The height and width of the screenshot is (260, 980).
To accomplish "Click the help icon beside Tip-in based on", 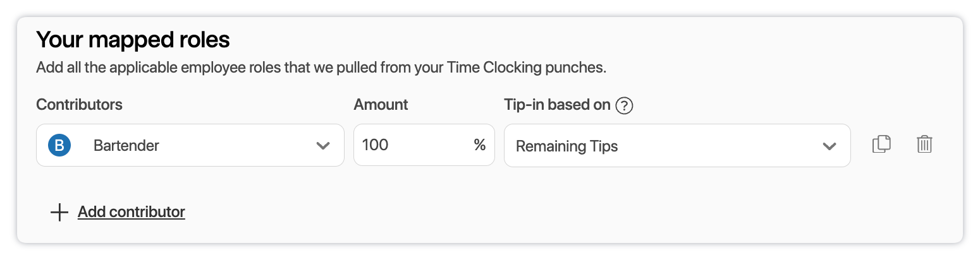I will (x=624, y=105).
